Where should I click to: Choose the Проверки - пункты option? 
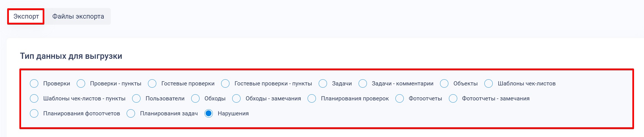coord(81,83)
